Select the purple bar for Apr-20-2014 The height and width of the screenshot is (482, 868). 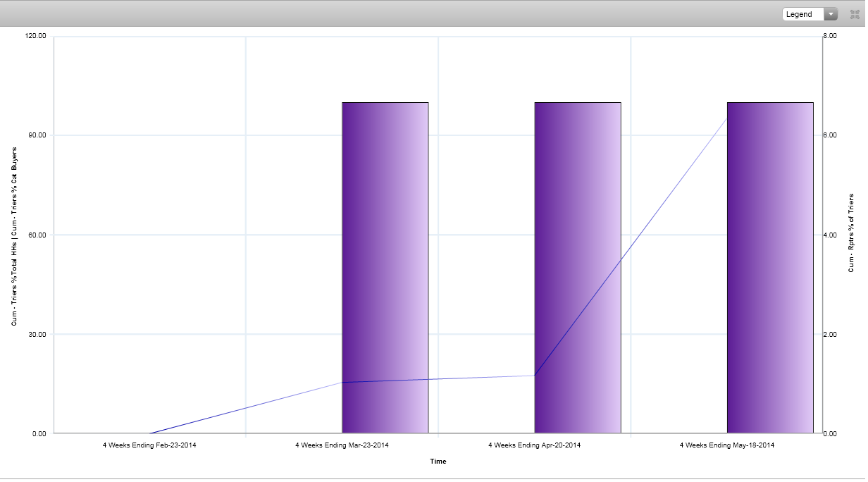(x=577, y=268)
